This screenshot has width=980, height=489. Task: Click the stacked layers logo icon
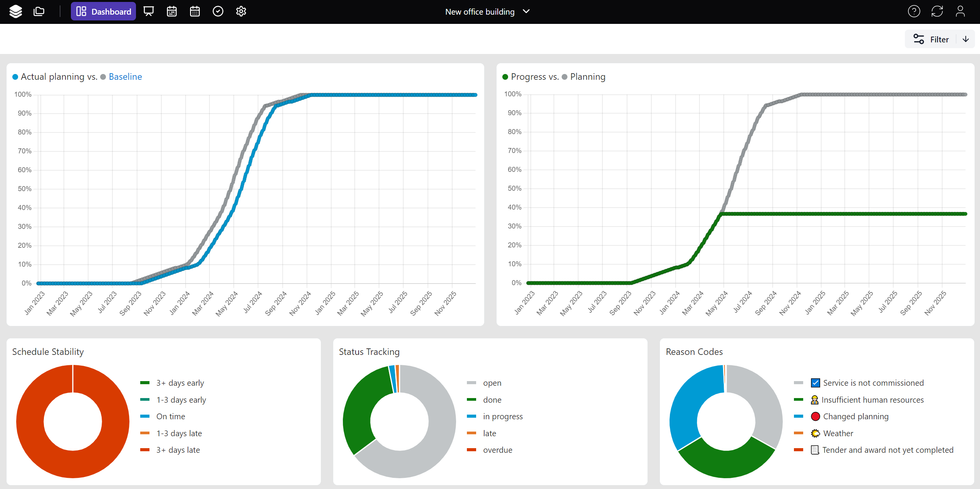[x=15, y=12]
